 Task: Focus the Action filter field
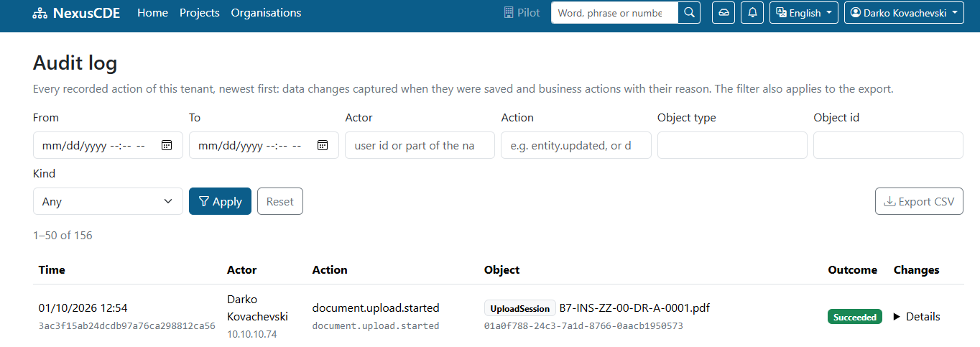point(576,145)
